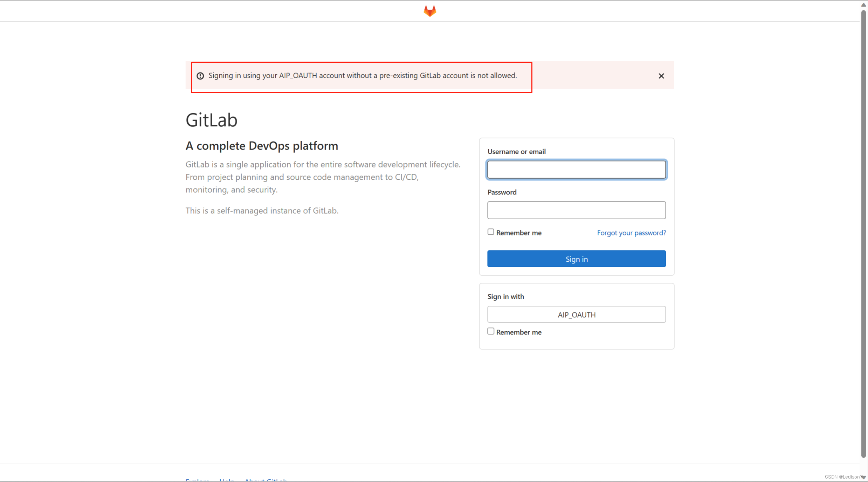
Task: Click the scrollbar down arrow
Action: point(863,477)
